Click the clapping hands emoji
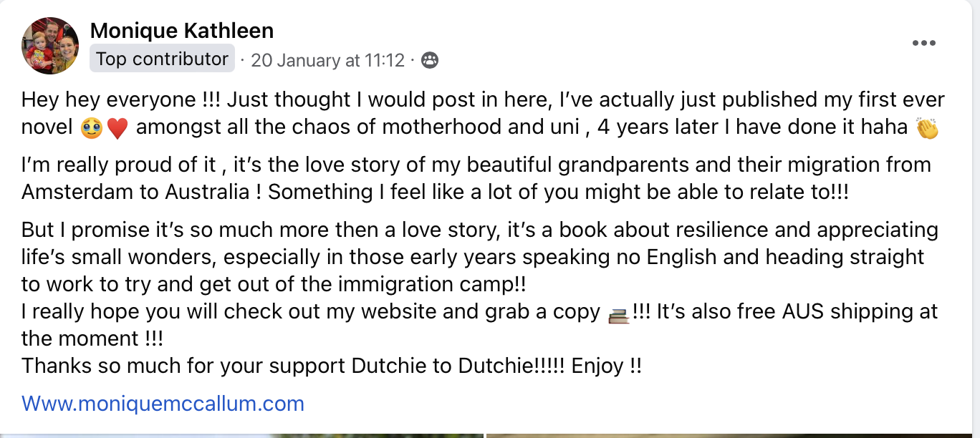Viewport: 980px width, 438px height. click(x=928, y=129)
